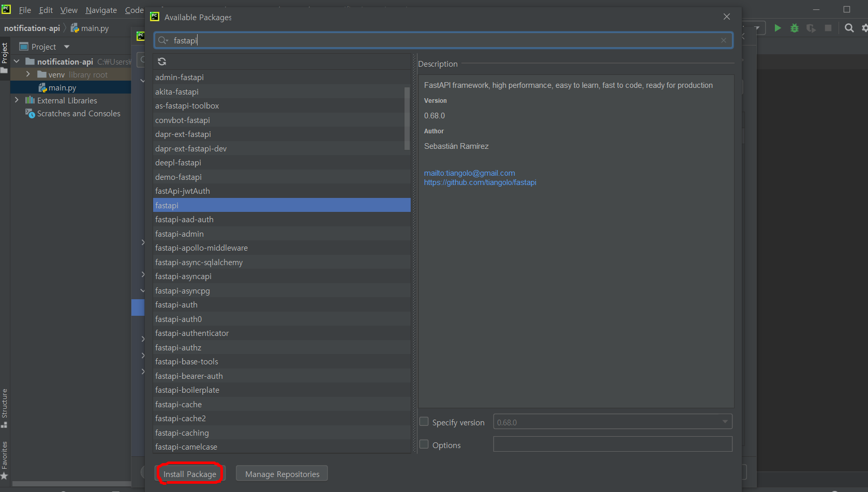The width and height of the screenshot is (868, 492).
Task: Select the fastapi-auth package
Action: tap(282, 304)
